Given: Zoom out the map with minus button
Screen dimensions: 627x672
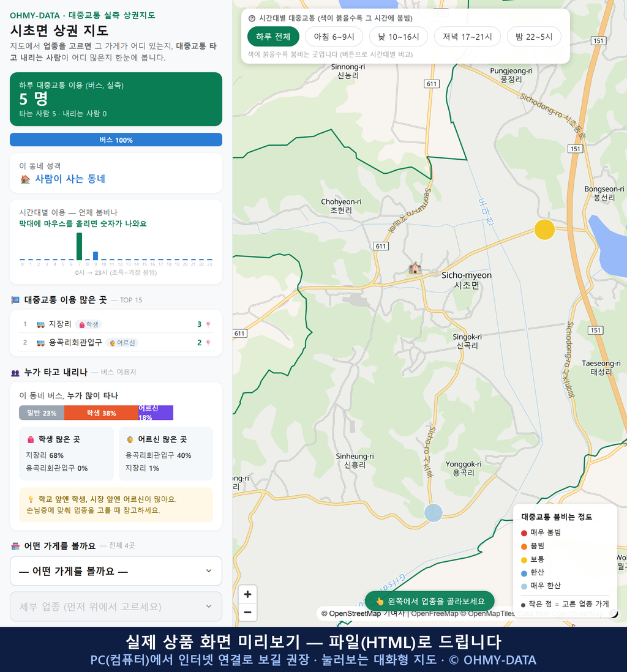Looking at the screenshot, I should [247, 612].
